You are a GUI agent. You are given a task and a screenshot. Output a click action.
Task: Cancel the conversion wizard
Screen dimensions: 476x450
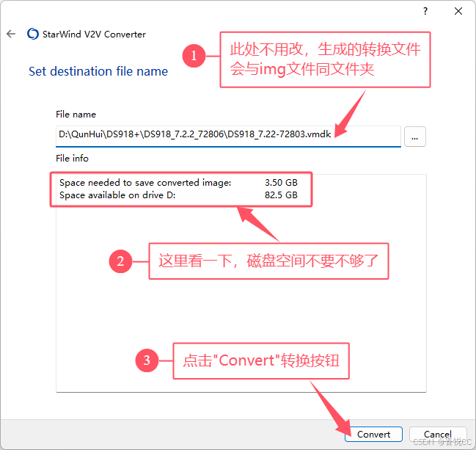438,434
